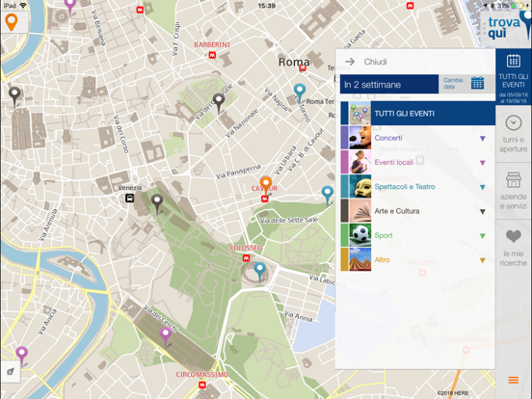Tap the purple pin near Via Belsiana

coord(70,7)
